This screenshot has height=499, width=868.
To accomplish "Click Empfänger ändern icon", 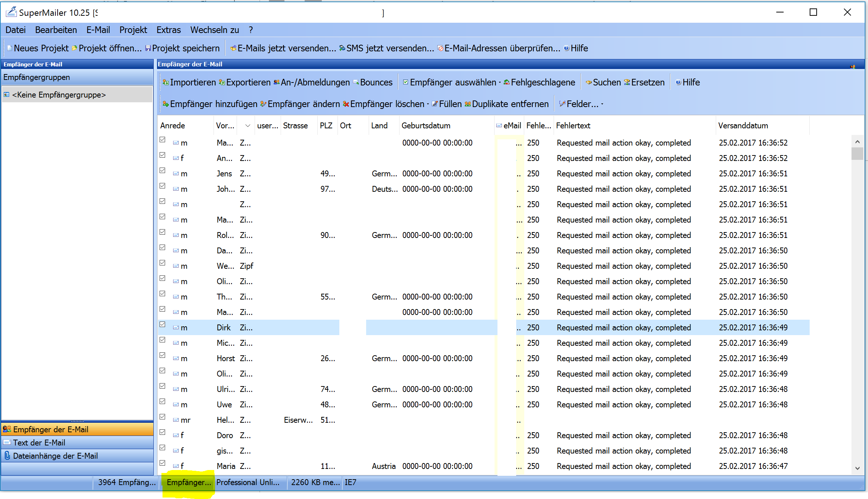I will (263, 104).
